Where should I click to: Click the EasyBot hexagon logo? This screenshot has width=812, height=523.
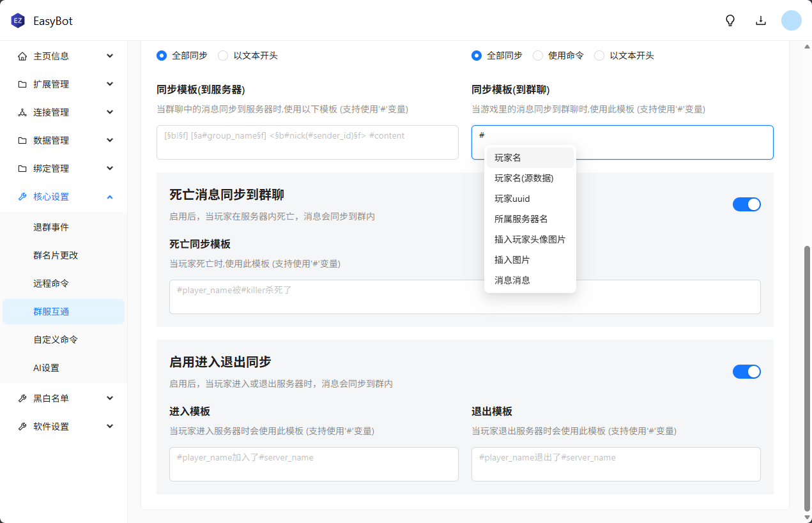click(x=17, y=21)
